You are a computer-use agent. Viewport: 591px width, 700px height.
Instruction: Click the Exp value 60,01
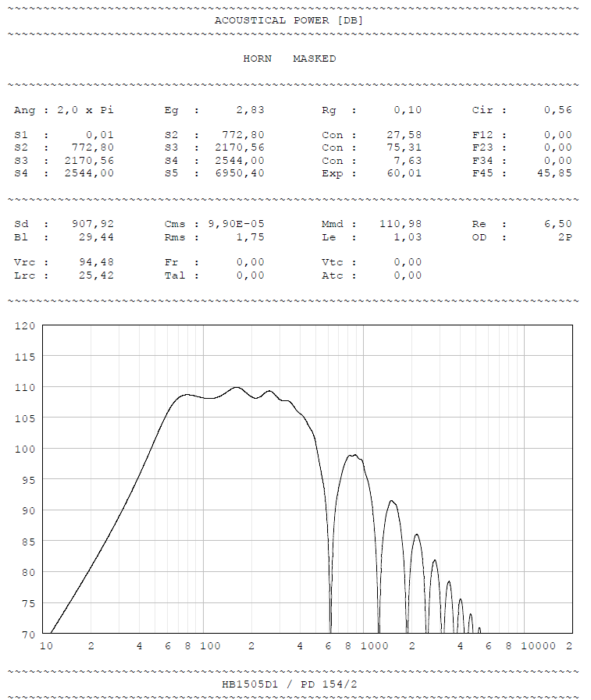click(404, 173)
